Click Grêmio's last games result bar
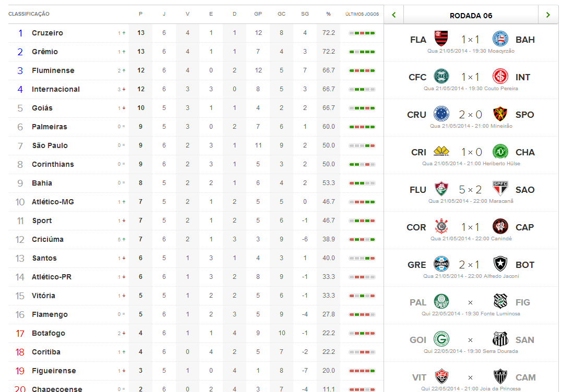The width and height of the screenshot is (562, 392). point(362,52)
